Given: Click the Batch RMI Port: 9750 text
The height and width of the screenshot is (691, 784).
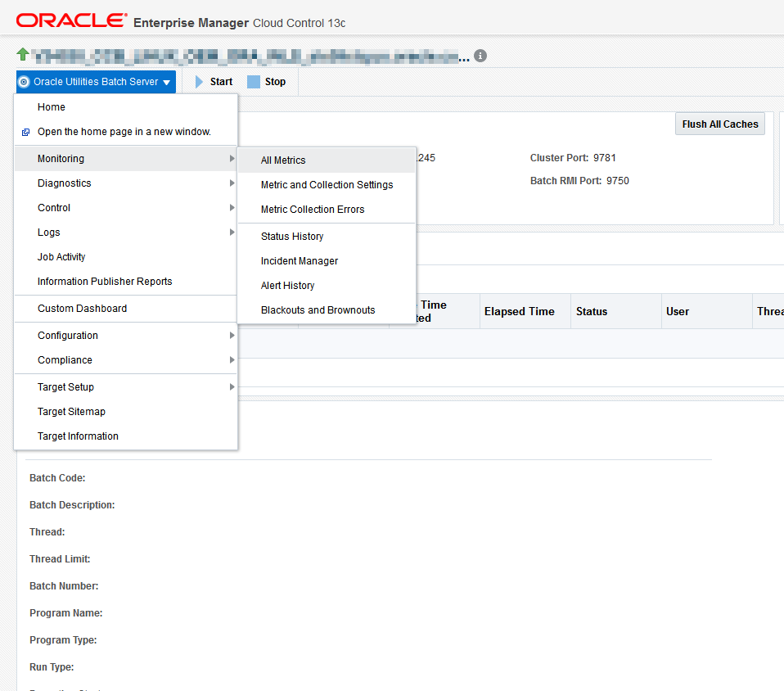Looking at the screenshot, I should pyautogui.click(x=579, y=181).
